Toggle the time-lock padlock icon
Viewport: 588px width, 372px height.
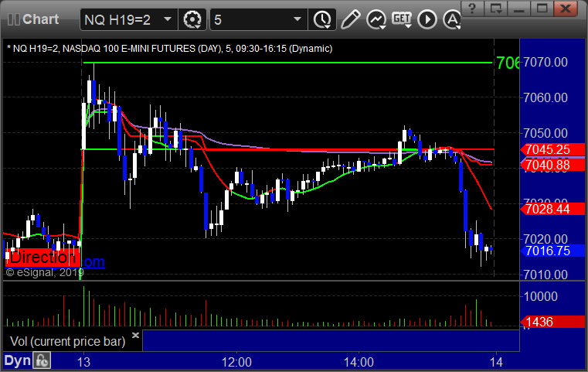click(x=42, y=360)
